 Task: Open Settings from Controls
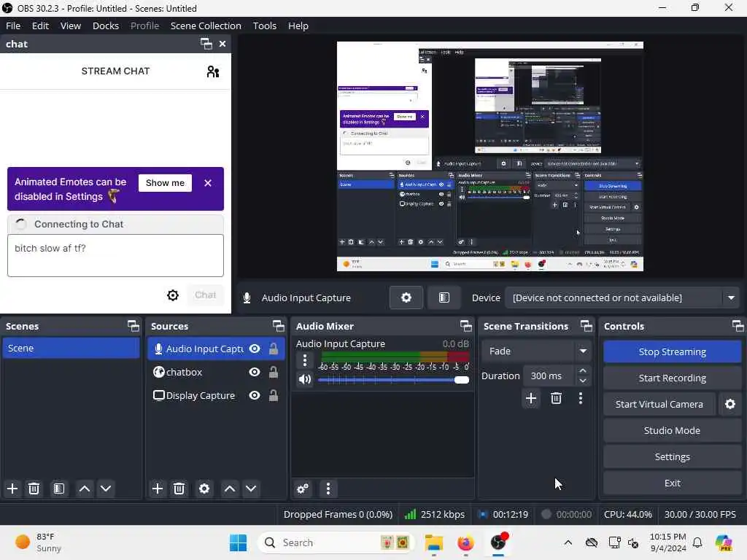click(672, 456)
